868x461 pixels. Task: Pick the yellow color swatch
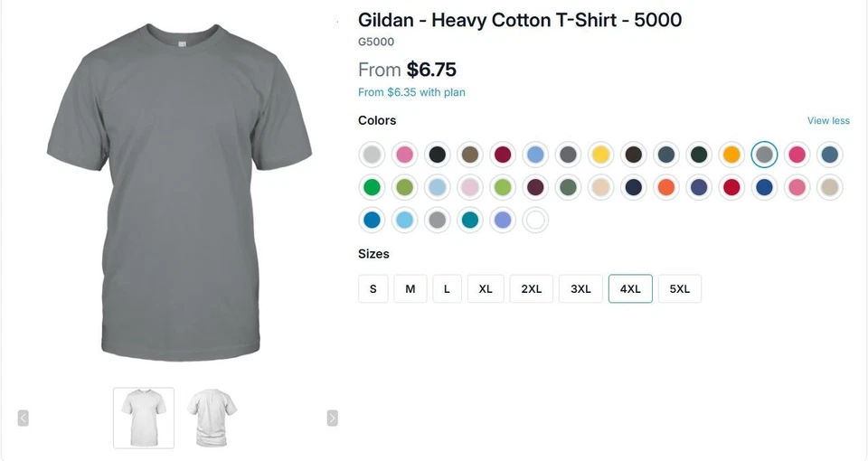coord(600,155)
